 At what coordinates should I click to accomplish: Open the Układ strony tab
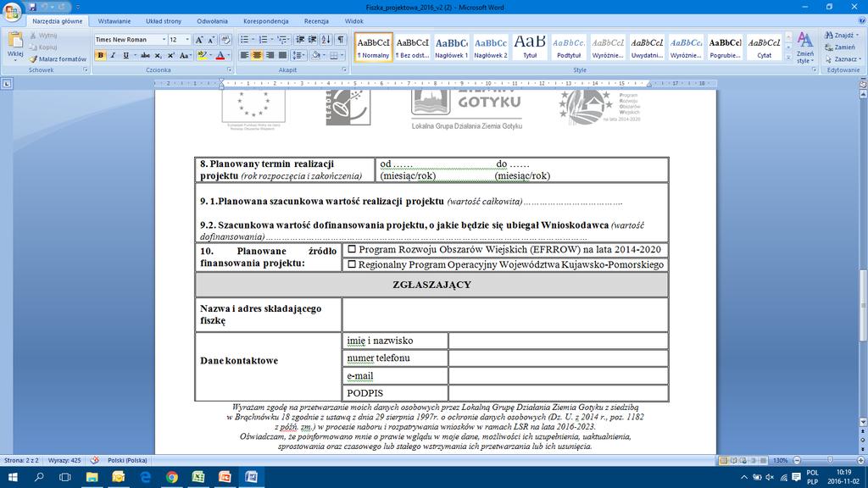(164, 21)
